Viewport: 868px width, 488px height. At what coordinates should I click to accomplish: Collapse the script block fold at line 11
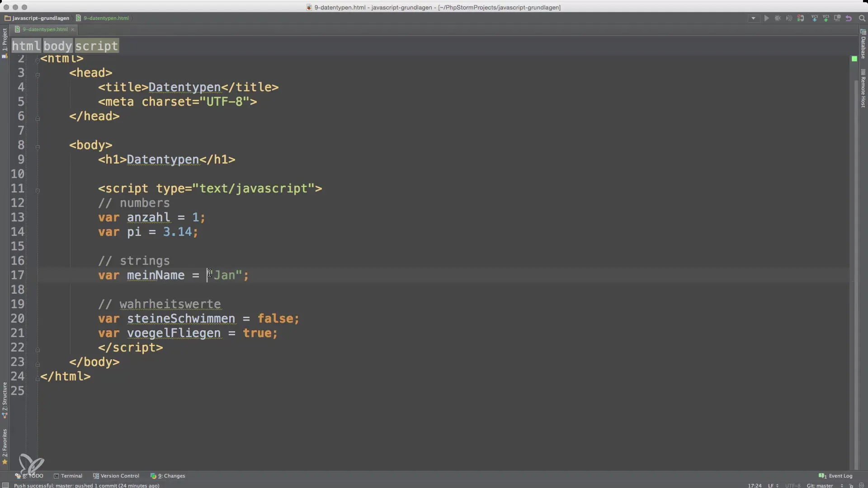[38, 191]
